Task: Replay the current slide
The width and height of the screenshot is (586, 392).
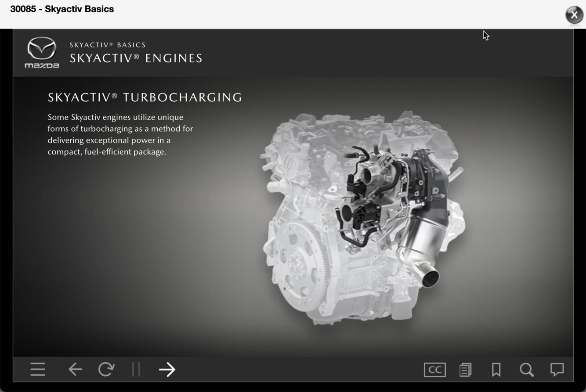Action: point(106,369)
